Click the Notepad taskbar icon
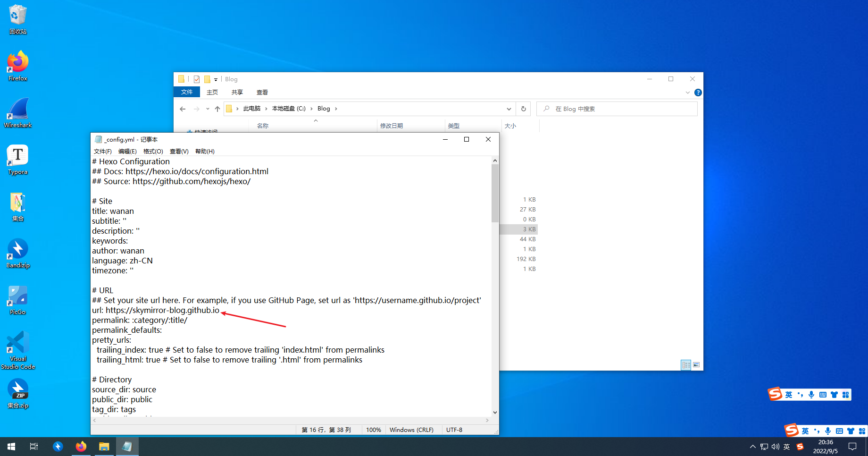This screenshot has height=456, width=868. (x=127, y=447)
